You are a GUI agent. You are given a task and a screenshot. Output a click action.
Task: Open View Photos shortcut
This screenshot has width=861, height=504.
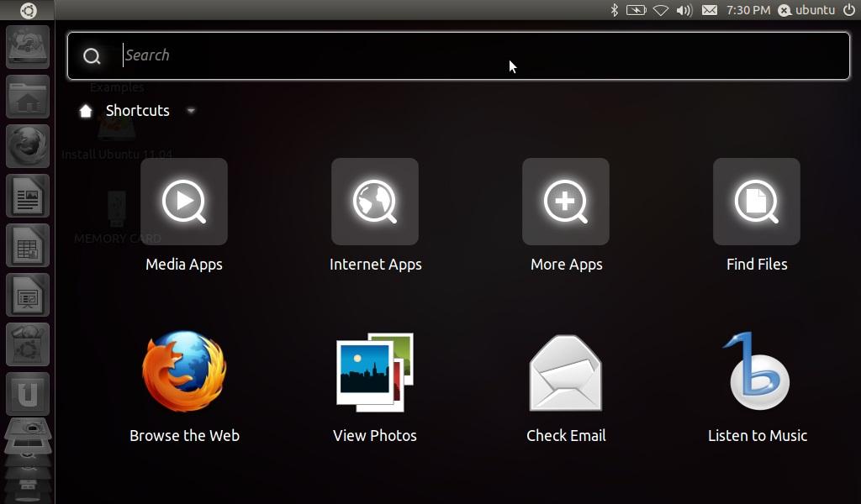[375, 372]
